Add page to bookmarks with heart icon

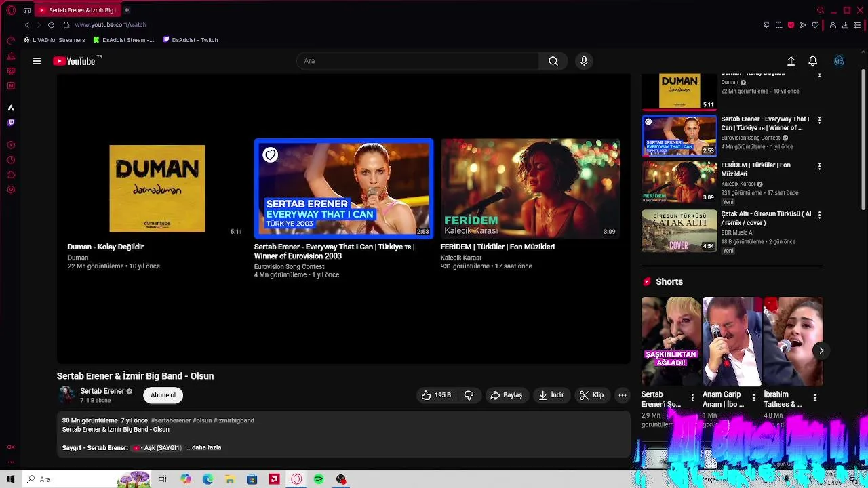click(815, 25)
